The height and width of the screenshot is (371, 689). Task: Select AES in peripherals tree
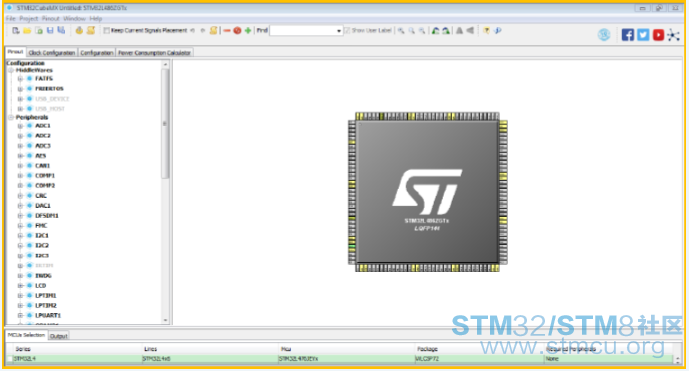point(40,156)
